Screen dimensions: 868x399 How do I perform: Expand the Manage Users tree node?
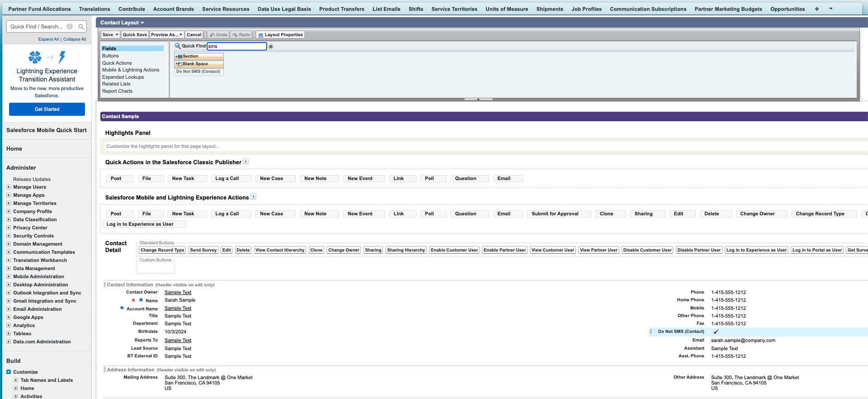coord(9,187)
